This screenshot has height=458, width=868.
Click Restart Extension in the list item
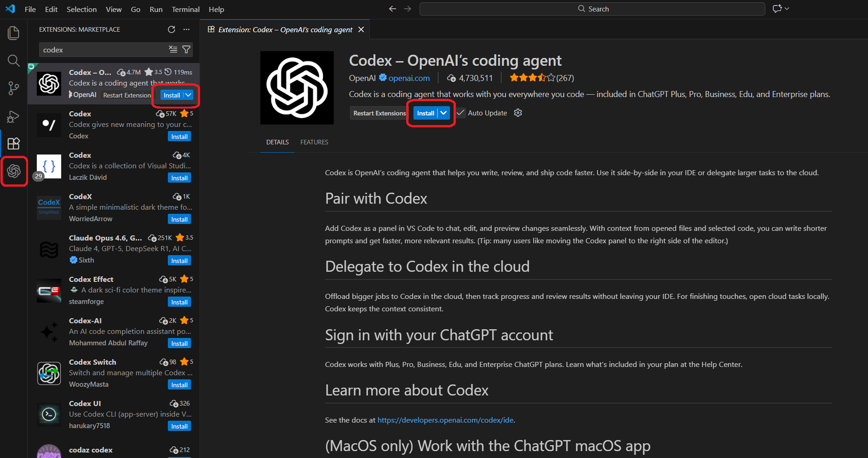coord(127,95)
